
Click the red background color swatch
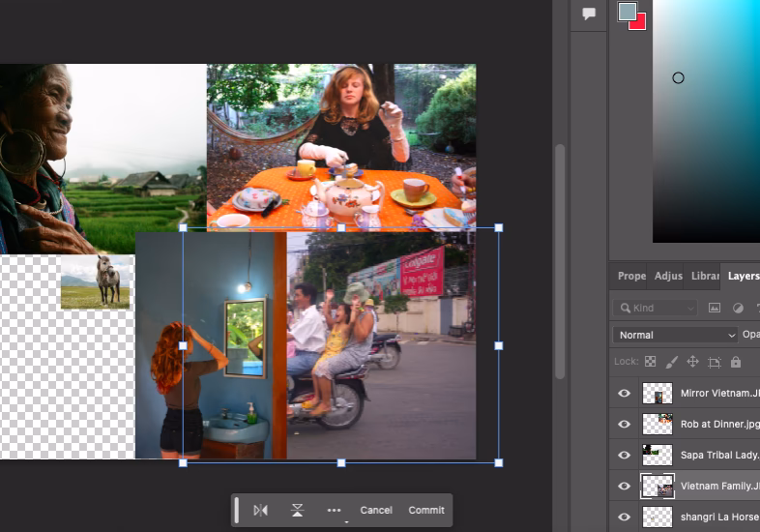coord(641,24)
